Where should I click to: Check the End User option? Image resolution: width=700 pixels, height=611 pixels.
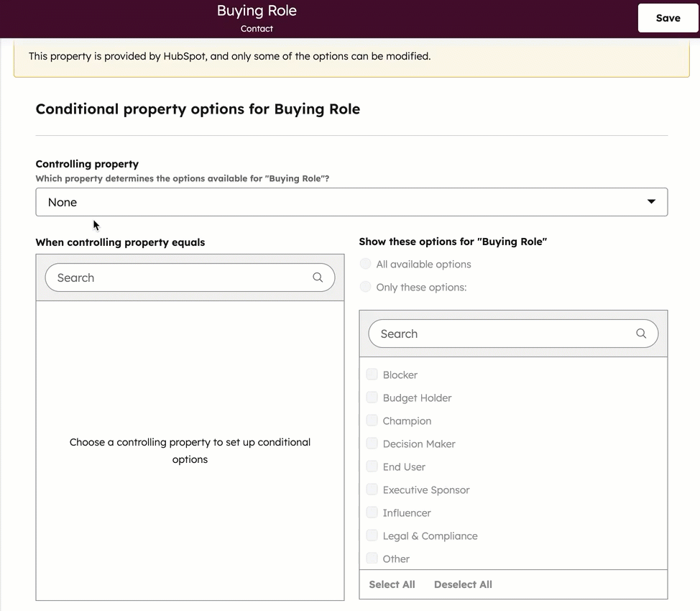[x=372, y=467]
